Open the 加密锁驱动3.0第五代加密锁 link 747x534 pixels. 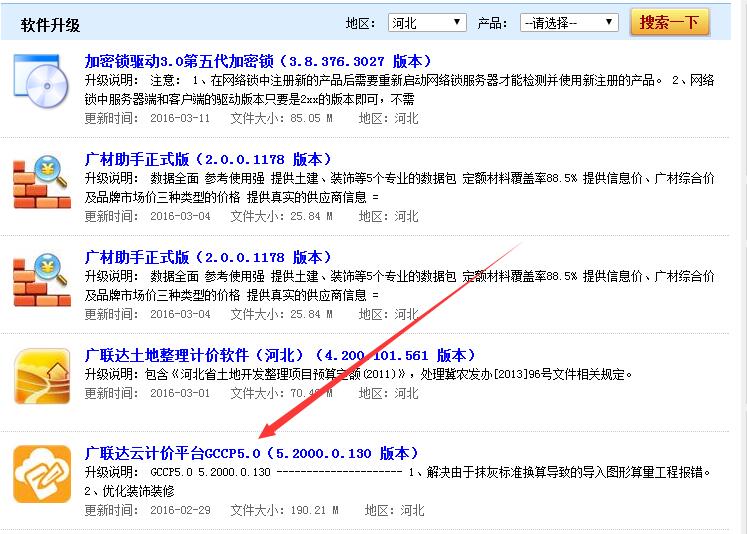coord(258,61)
